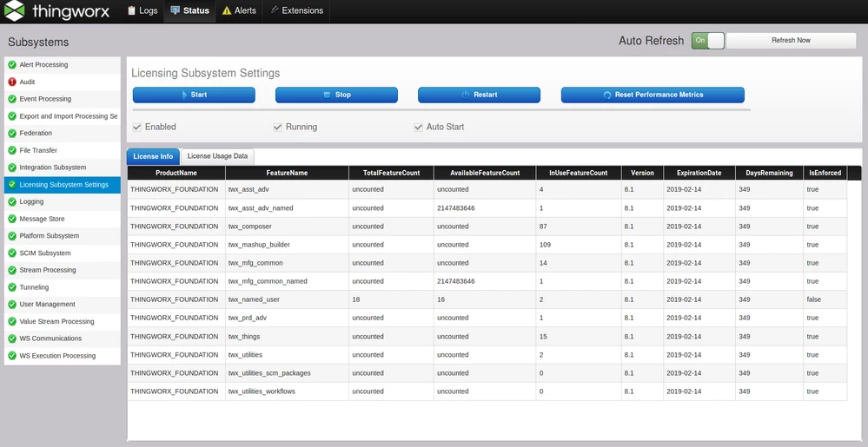868x447 pixels.
Task: Select the WS Communications subsystem
Action: tap(62, 339)
